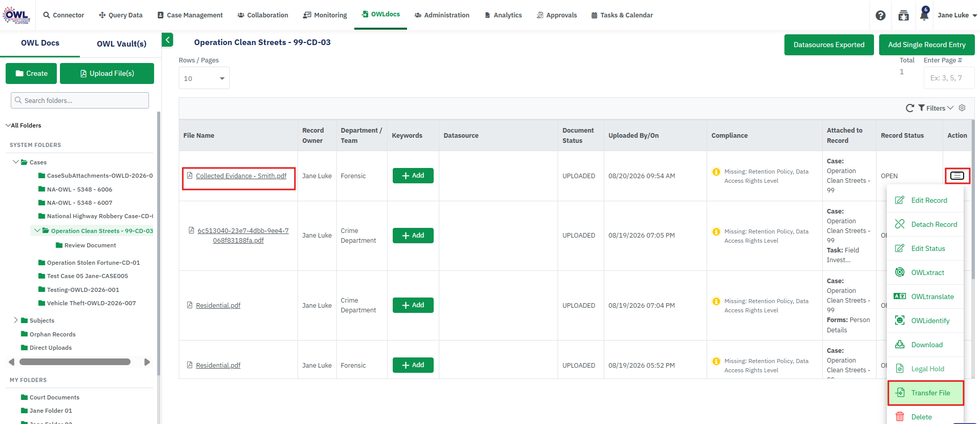Click the folder tree horizontal scrollbar

(x=75, y=362)
